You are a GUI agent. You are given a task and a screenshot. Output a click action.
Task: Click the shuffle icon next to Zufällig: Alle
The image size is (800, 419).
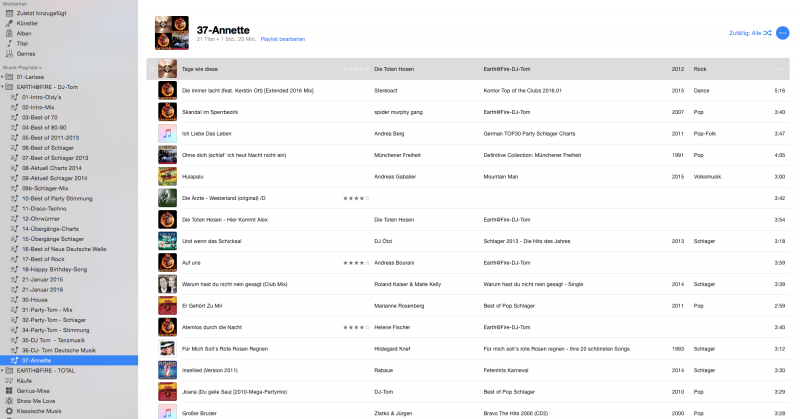[x=767, y=33]
